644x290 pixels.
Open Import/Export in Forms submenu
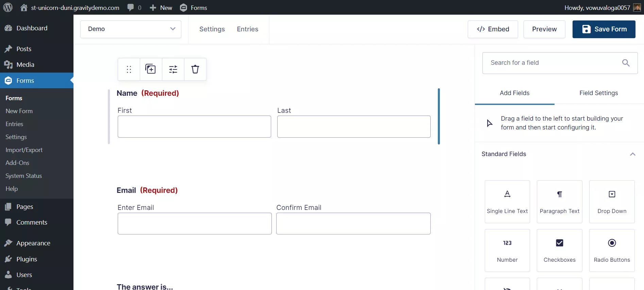24,150
